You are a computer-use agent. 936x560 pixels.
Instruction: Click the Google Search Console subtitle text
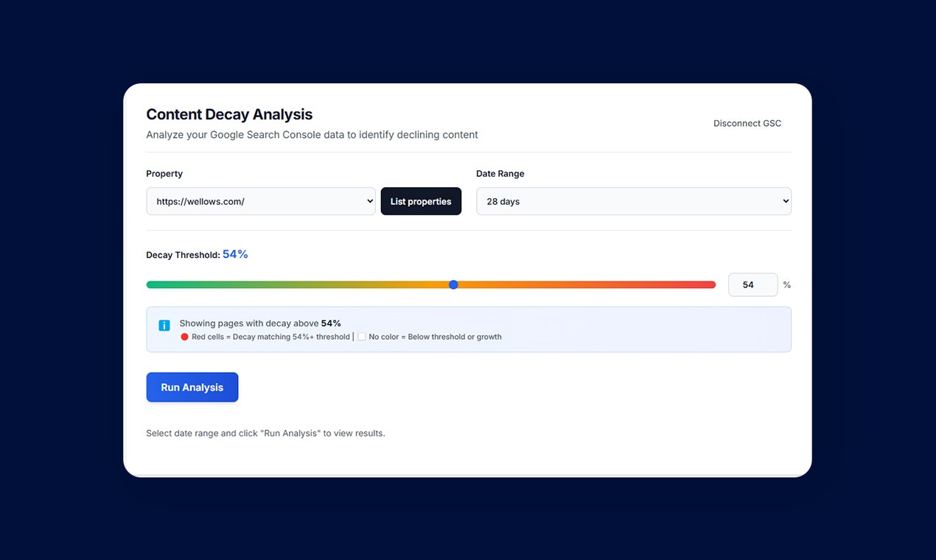[312, 134]
